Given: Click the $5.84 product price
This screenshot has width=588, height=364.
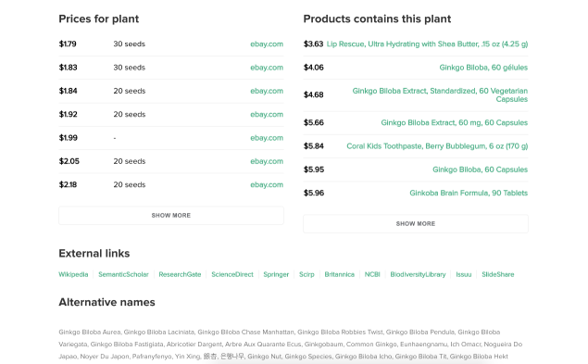Looking at the screenshot, I should click(x=314, y=146).
